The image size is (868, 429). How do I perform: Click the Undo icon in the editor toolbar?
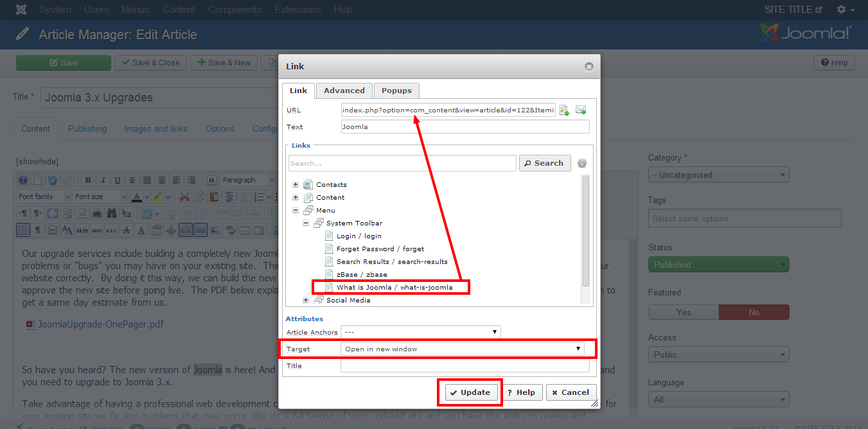click(x=53, y=180)
